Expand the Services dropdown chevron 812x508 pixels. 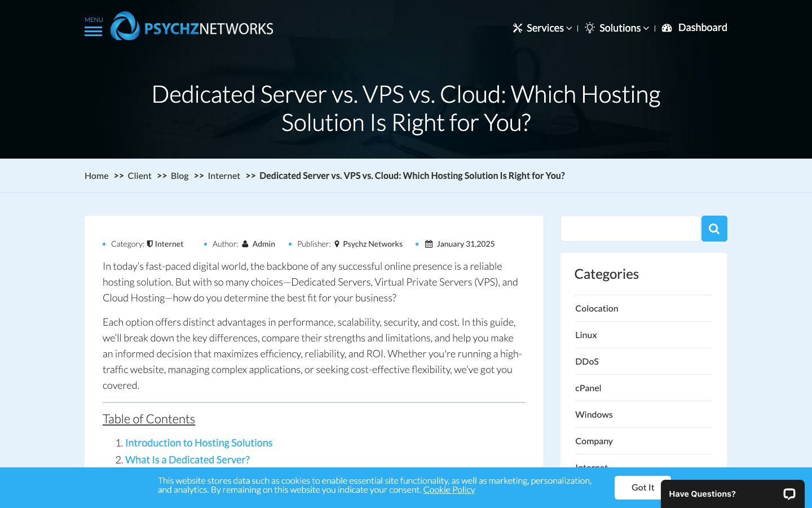click(x=569, y=28)
